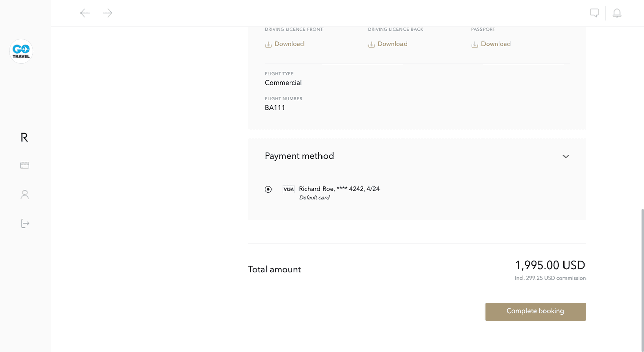Select the Richard Roe Visa card radio button
The width and height of the screenshot is (644, 352).
268,189
